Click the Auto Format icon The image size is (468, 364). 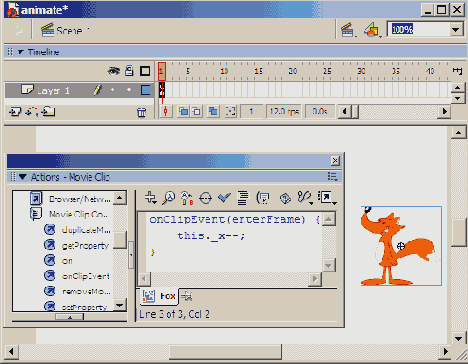click(x=243, y=198)
